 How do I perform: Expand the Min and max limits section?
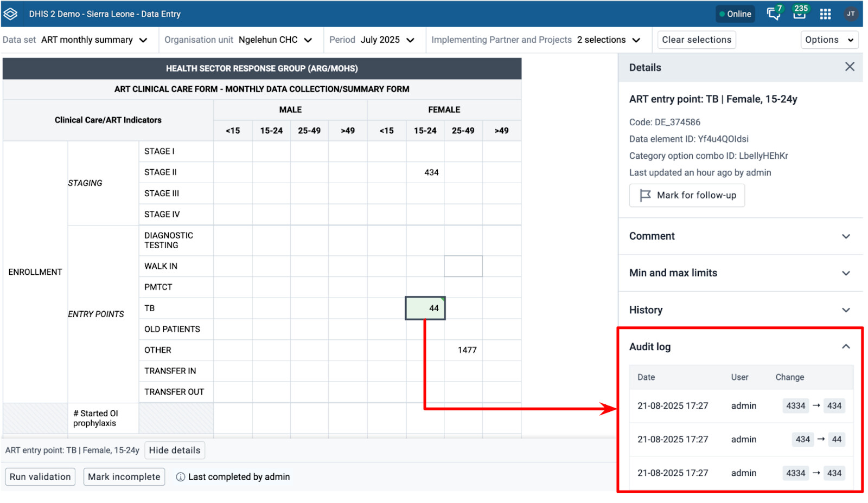pyautogui.click(x=740, y=273)
